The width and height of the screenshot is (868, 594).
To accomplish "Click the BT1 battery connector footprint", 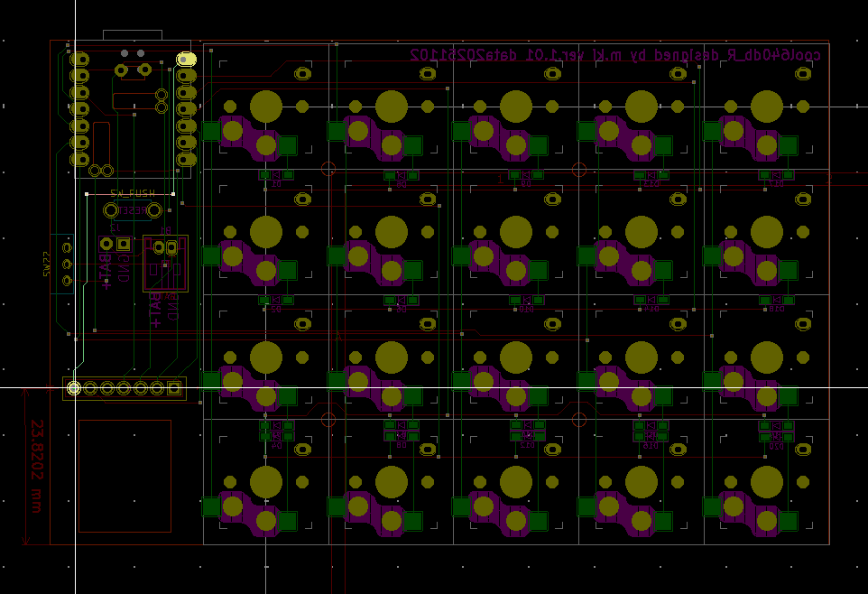I will 165,263.
